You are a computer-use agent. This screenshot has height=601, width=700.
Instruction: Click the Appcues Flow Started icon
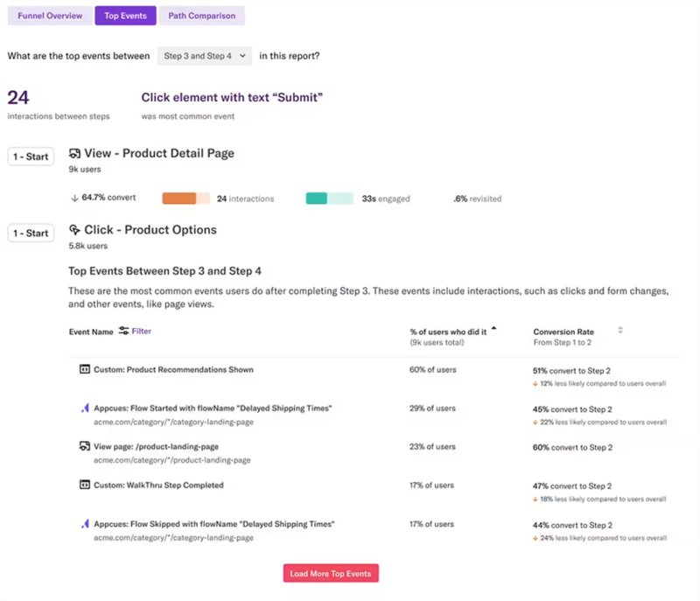(x=85, y=409)
